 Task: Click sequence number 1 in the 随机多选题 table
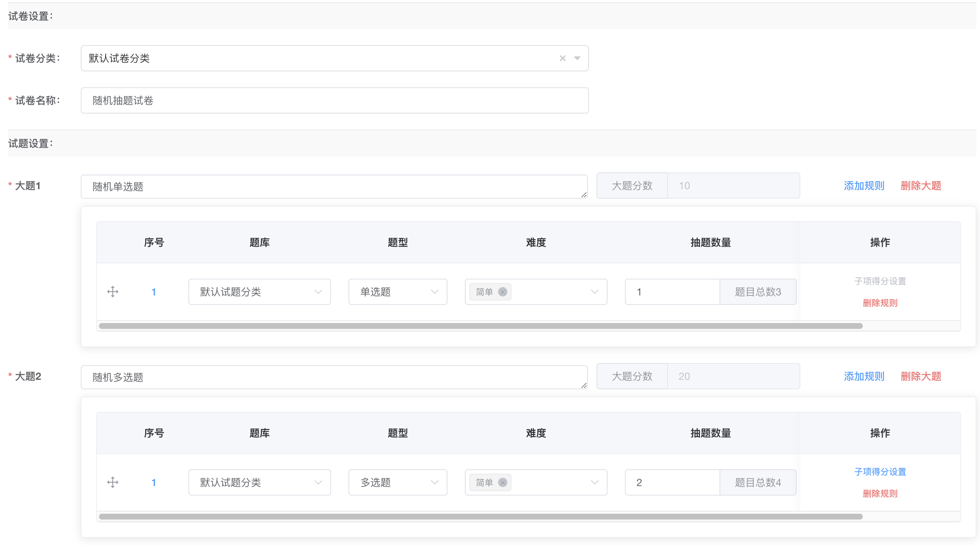click(154, 482)
